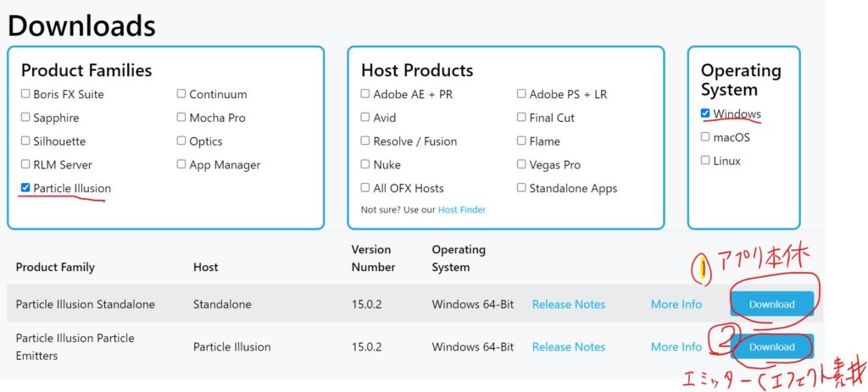Select the Particle Illusion Particle Emitters name
868x392 pixels.
pyautogui.click(x=75, y=346)
